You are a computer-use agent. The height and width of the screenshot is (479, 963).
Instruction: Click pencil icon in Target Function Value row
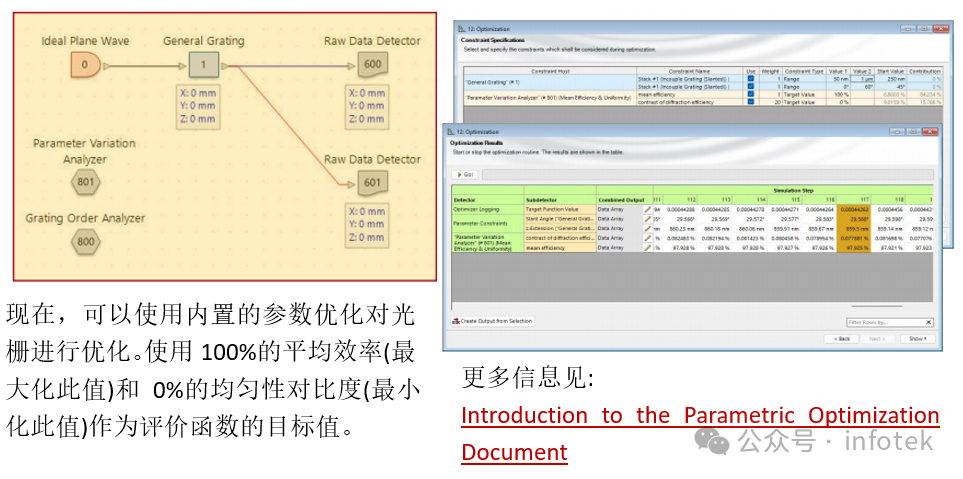647,209
